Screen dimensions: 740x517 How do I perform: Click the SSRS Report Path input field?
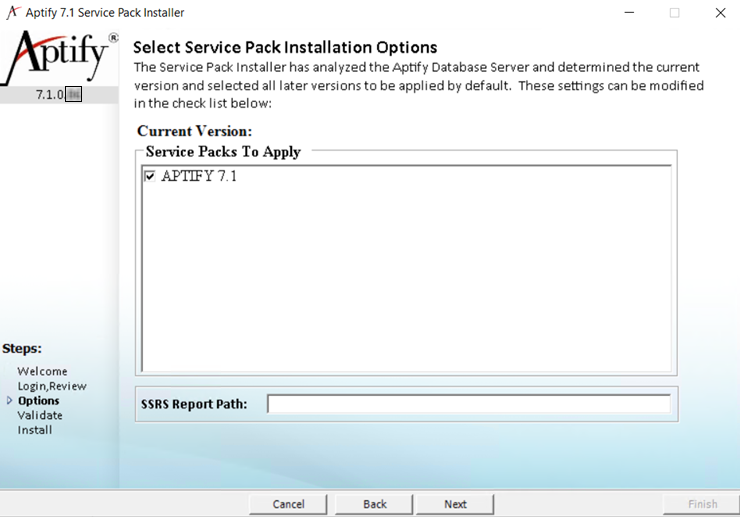[469, 404]
